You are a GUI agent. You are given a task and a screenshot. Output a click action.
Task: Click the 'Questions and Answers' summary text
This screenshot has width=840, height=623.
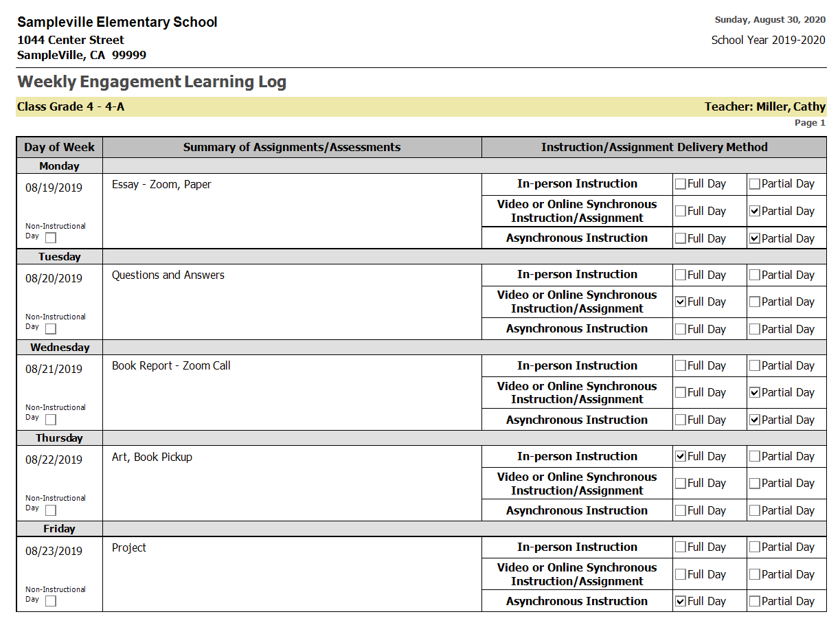point(168,275)
